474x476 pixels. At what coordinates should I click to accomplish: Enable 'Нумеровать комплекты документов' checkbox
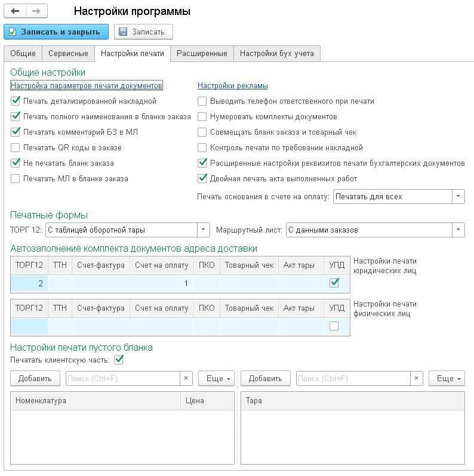tap(202, 117)
